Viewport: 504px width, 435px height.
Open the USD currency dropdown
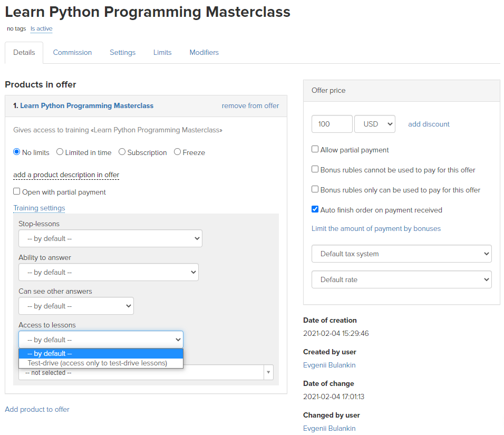pyautogui.click(x=375, y=124)
